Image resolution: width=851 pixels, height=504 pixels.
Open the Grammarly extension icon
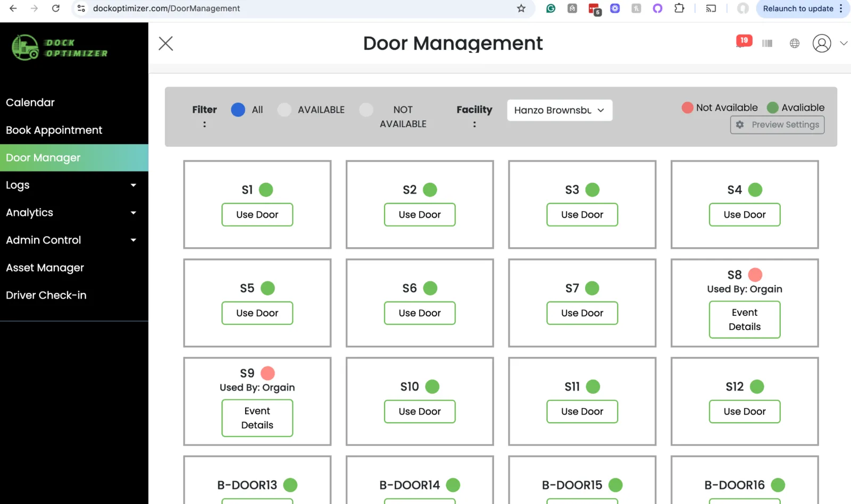551,9
